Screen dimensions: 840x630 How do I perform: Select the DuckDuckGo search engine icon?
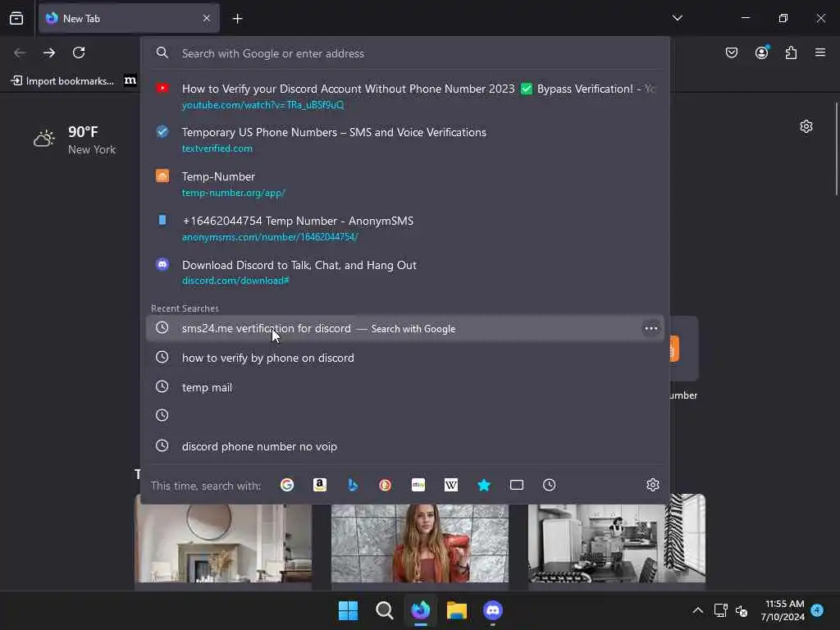pos(386,485)
